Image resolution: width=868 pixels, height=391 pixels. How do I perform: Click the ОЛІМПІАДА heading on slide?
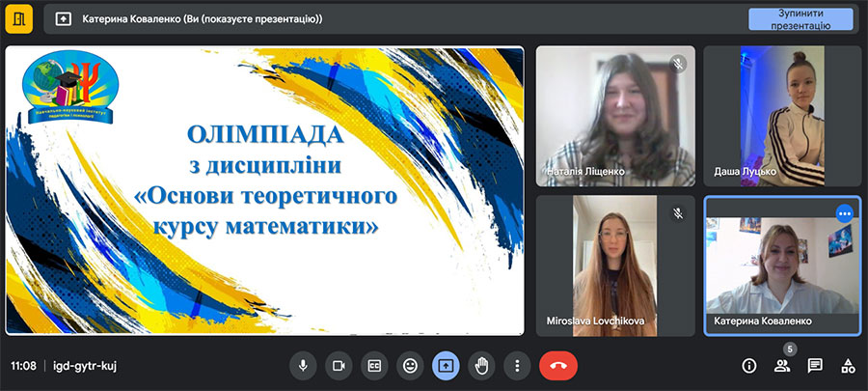coord(266,135)
